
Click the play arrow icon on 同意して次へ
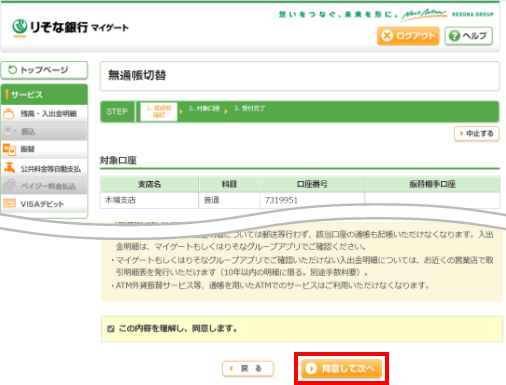(x=311, y=369)
